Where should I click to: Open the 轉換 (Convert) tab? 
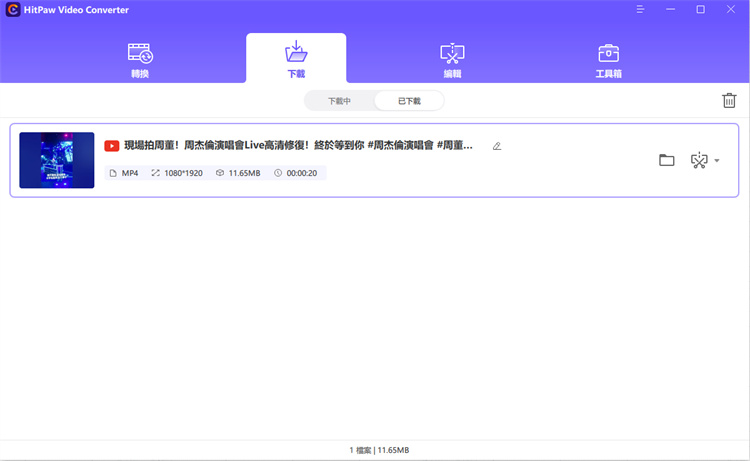point(140,60)
